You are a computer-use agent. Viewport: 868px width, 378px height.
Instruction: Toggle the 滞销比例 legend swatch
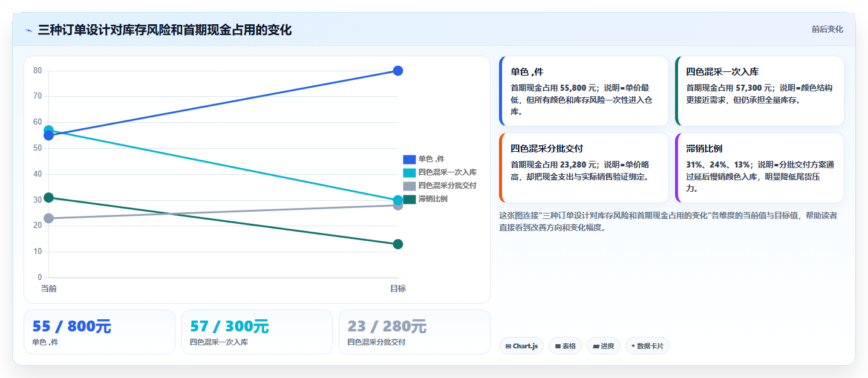coord(409,199)
